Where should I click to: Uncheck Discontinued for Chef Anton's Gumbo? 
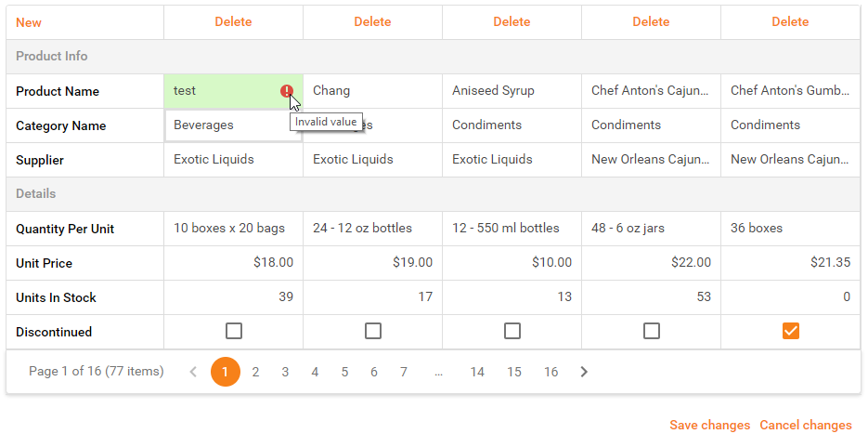click(x=791, y=332)
